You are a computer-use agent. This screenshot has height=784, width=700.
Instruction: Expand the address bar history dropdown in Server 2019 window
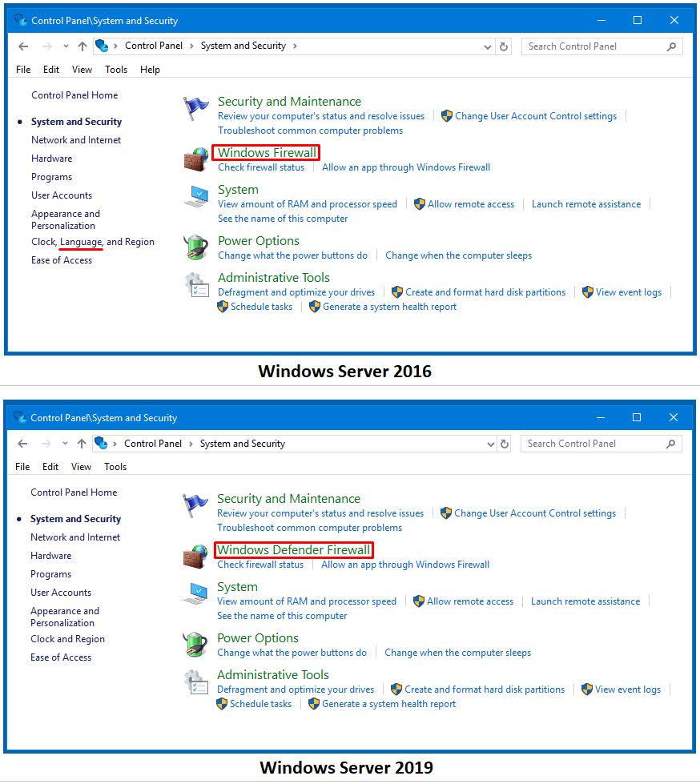click(x=491, y=444)
